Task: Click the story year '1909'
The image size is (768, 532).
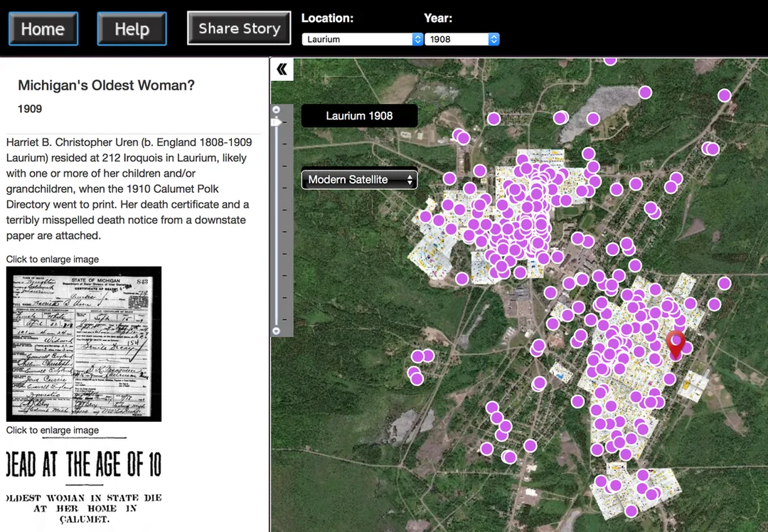Action: pos(30,109)
